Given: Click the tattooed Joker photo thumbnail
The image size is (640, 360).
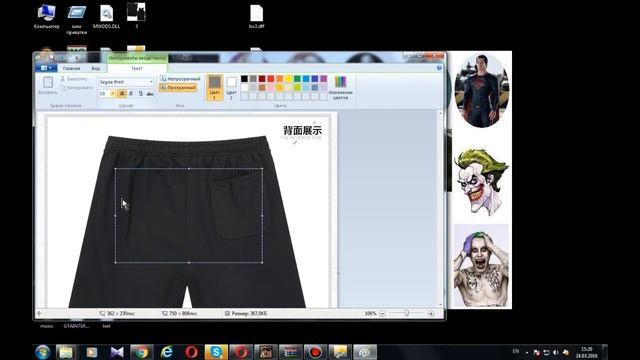Looking at the screenshot, I should 482,265.
